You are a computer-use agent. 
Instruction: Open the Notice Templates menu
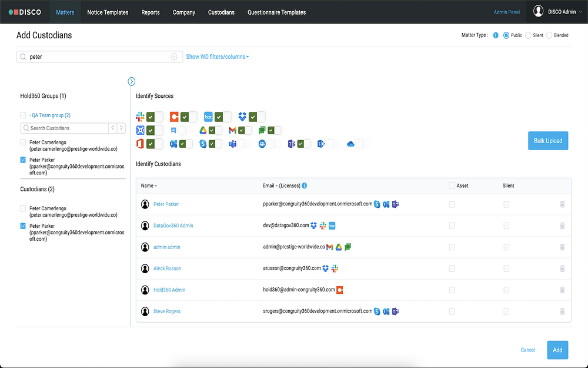[108, 12]
